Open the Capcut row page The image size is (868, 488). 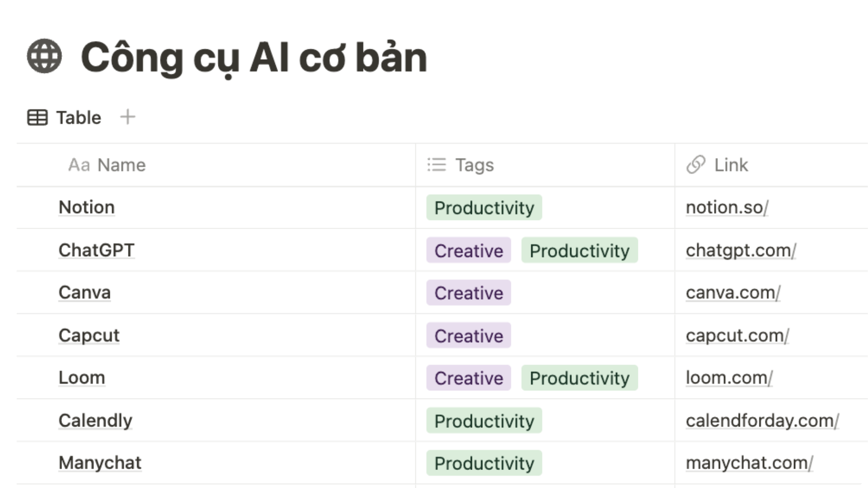(x=89, y=336)
